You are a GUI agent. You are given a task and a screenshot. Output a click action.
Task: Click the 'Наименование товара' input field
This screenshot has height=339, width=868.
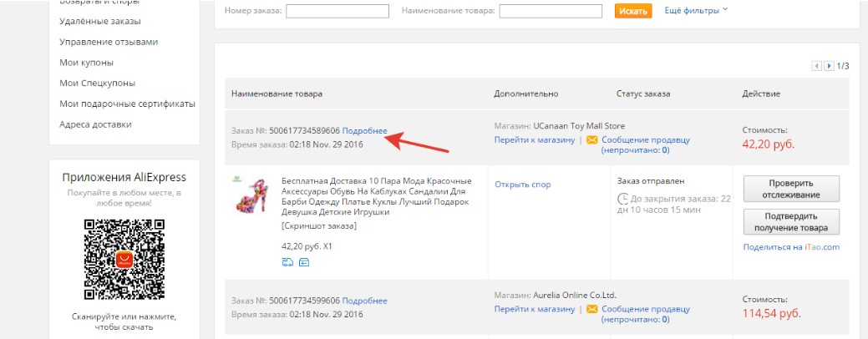point(551,11)
